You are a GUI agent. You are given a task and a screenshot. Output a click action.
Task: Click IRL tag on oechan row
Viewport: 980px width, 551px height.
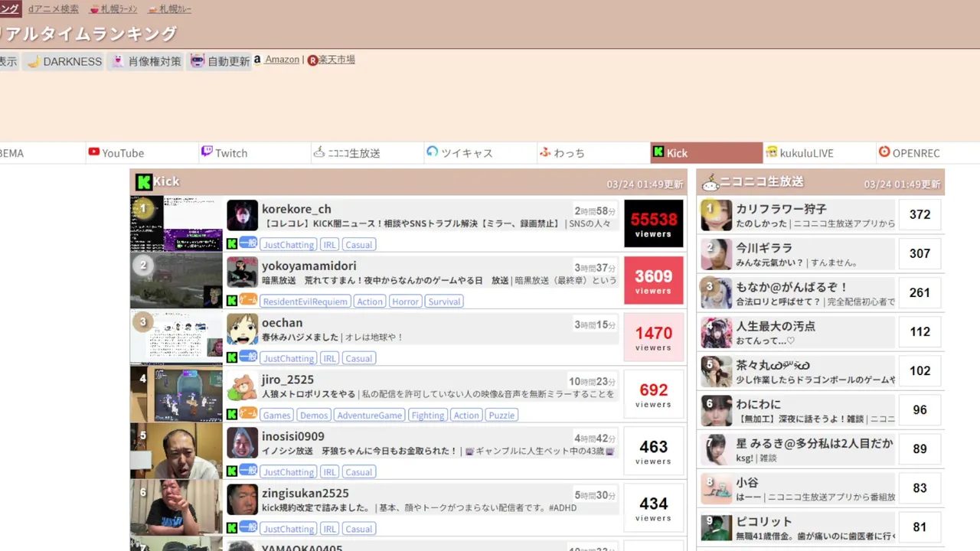tap(329, 358)
